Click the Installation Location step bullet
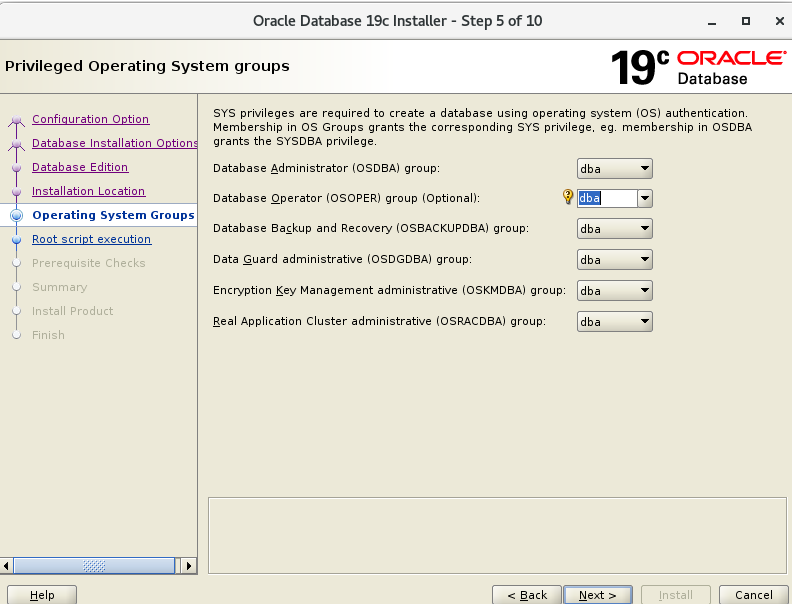The height and width of the screenshot is (604, 792). [x=16, y=192]
